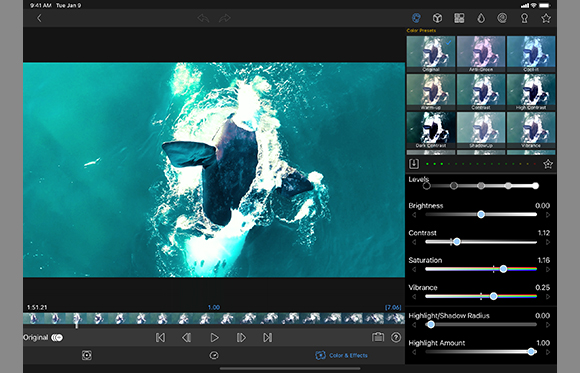
Task: Apply the Shadow-up color preset
Action: coord(481,130)
